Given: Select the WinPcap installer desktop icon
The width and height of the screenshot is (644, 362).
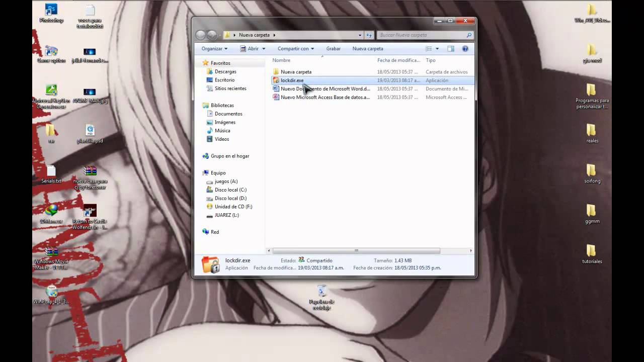Looking at the screenshot, I should pyautogui.click(x=51, y=295).
